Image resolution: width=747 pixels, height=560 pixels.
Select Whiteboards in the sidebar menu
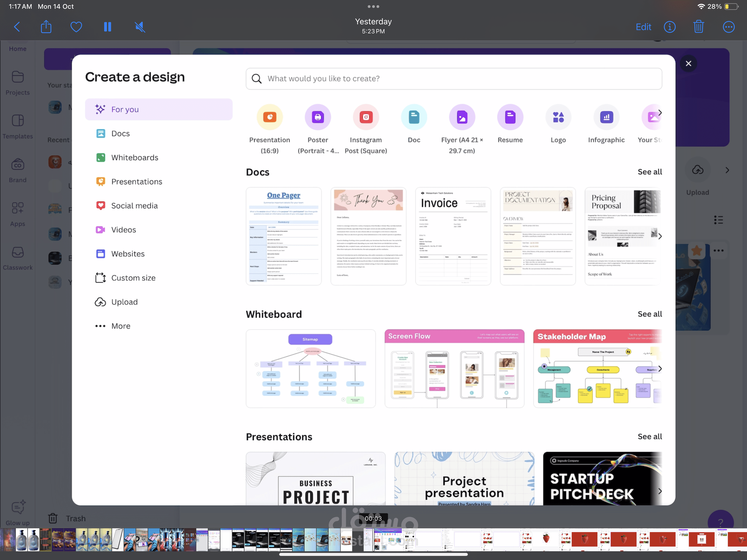135,157
